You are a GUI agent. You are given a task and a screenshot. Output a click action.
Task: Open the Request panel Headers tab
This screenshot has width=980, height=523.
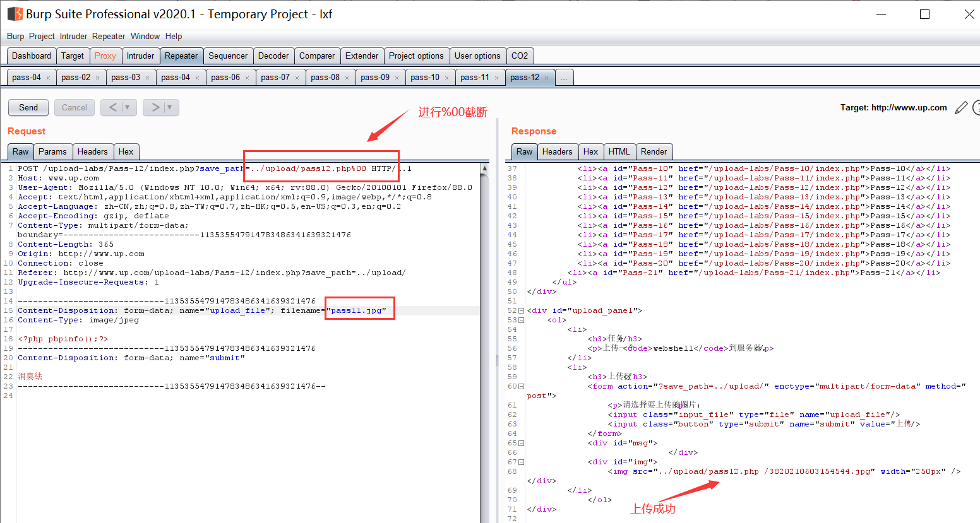[x=93, y=151]
